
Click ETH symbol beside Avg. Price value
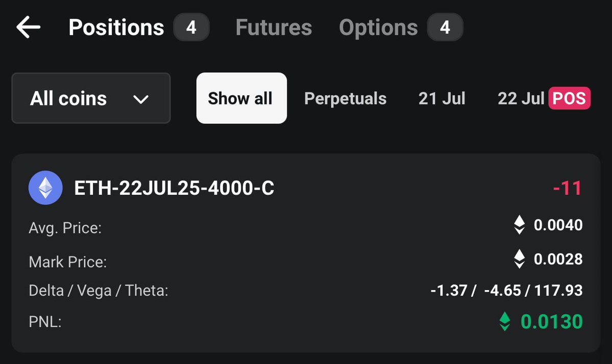pos(519,225)
